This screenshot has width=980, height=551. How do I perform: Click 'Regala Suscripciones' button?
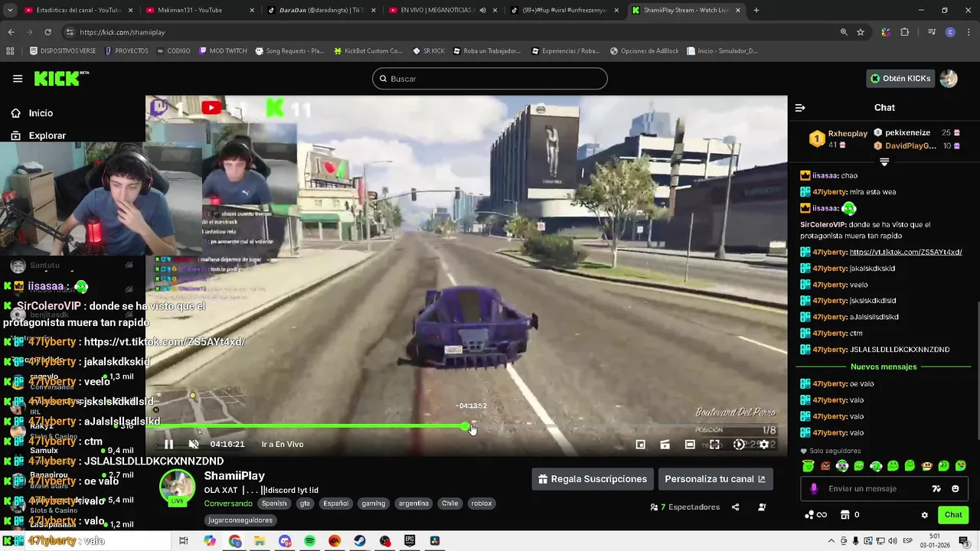(593, 479)
